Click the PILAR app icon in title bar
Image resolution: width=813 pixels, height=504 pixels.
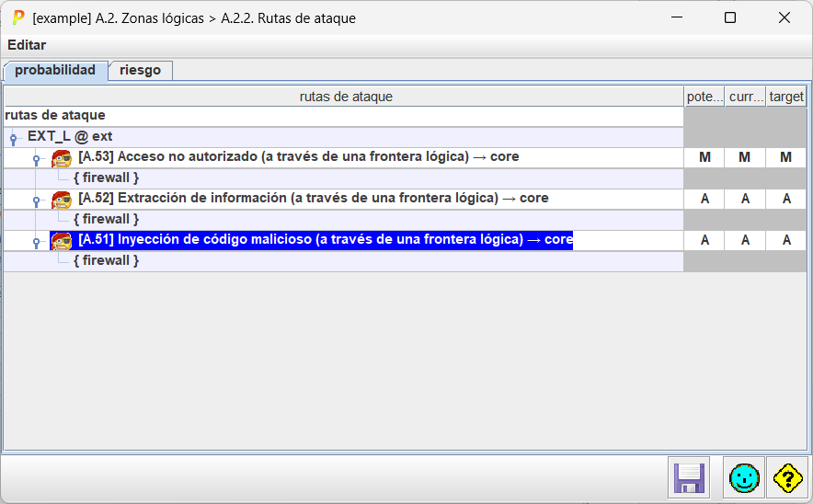pyautogui.click(x=17, y=17)
